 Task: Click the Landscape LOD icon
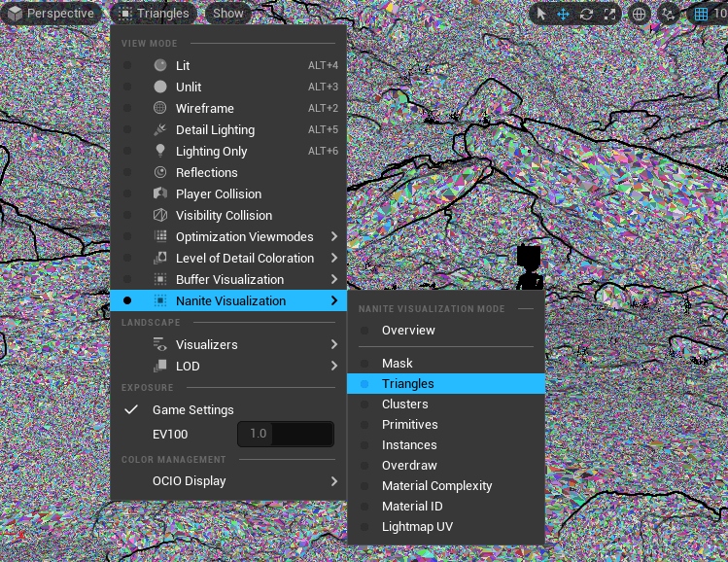tap(160, 366)
